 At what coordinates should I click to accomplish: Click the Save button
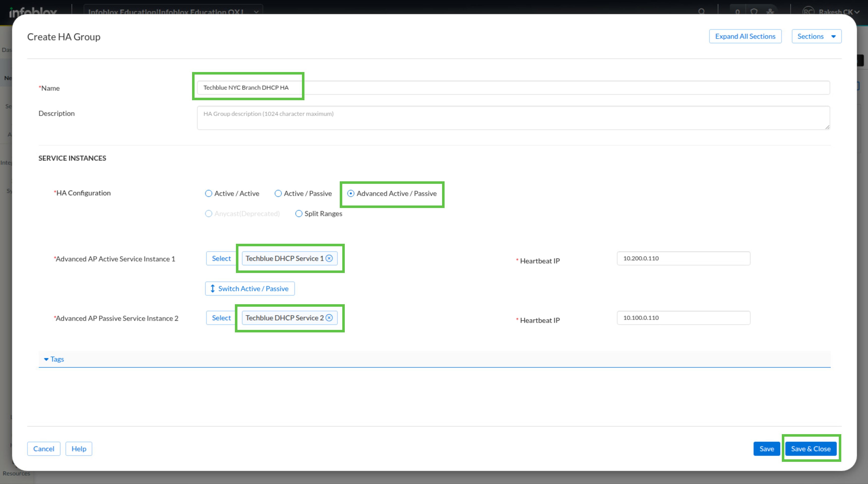pyautogui.click(x=767, y=449)
